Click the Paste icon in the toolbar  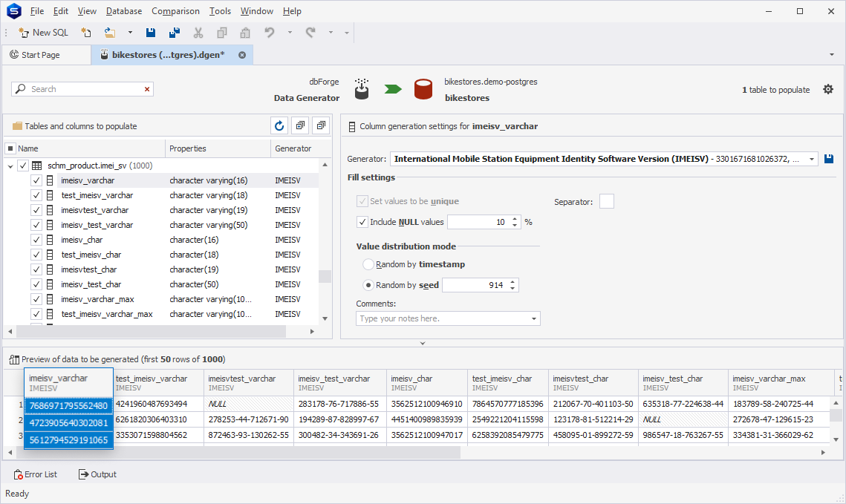245,33
